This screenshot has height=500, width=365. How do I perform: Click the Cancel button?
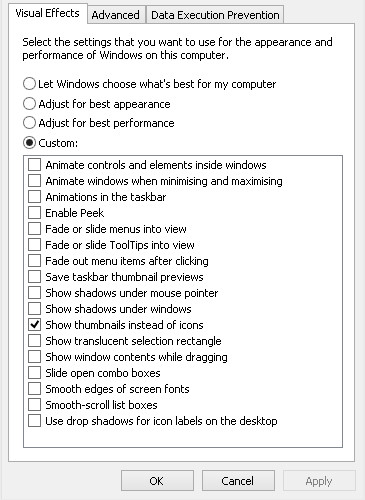pos(238,481)
